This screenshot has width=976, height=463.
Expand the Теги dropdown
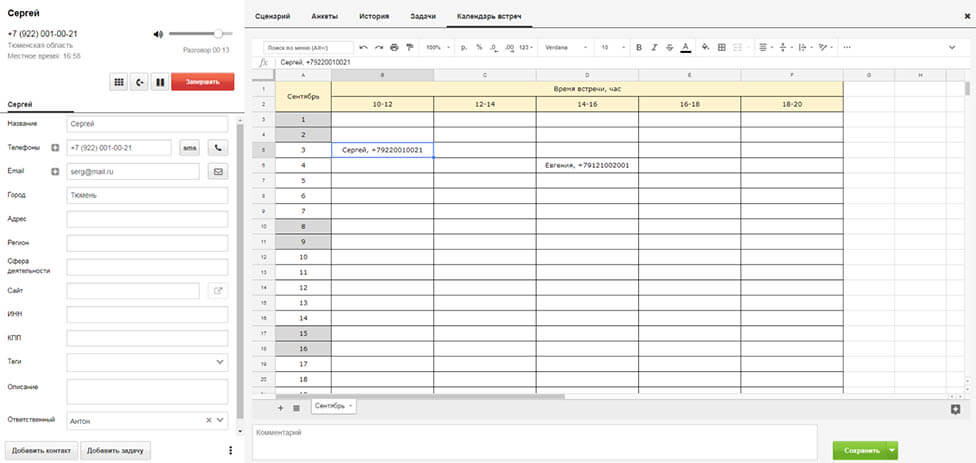(x=220, y=361)
